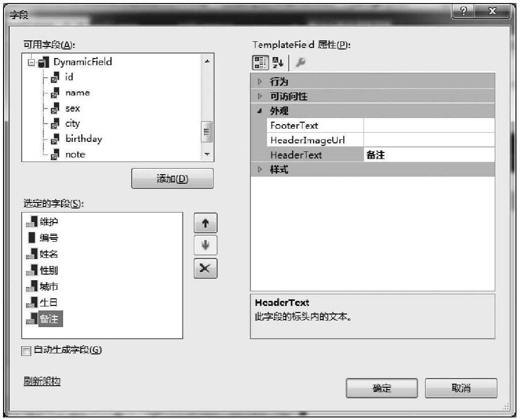Click the icon beside the id field
This screenshot has width=520, height=420.
click(55, 78)
